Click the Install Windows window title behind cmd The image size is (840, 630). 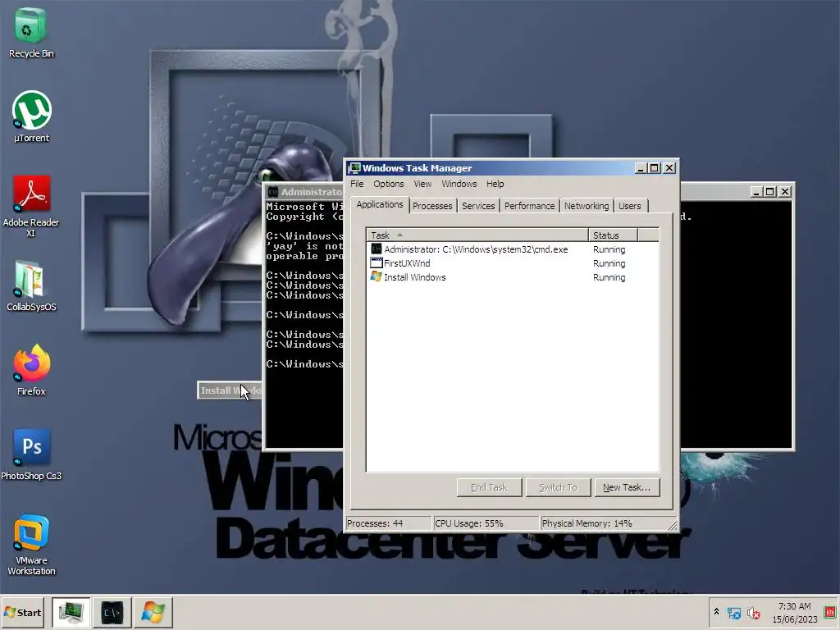[231, 390]
